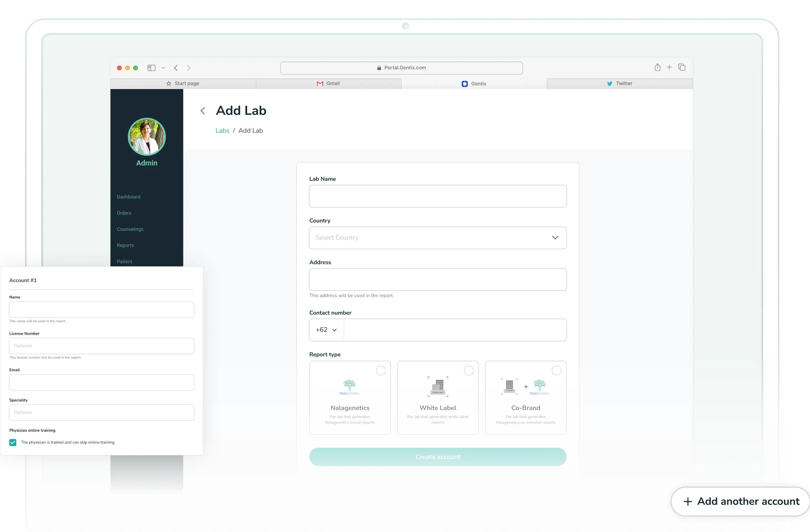Image resolution: width=810 pixels, height=532 pixels.
Task: Toggle physician online training checkbox
Action: tap(12, 442)
